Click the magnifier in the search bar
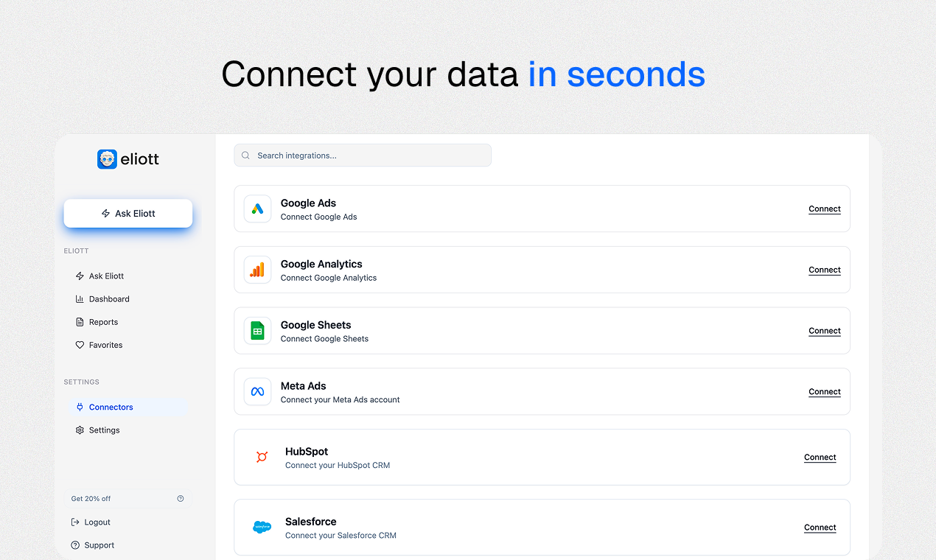 (x=245, y=155)
